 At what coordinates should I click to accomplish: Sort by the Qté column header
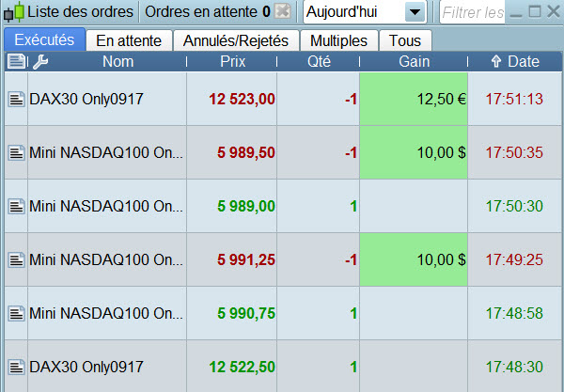[x=319, y=61]
